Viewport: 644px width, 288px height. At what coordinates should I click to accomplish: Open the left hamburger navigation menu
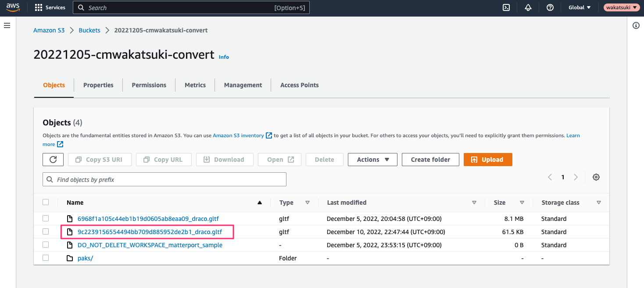[x=7, y=26]
